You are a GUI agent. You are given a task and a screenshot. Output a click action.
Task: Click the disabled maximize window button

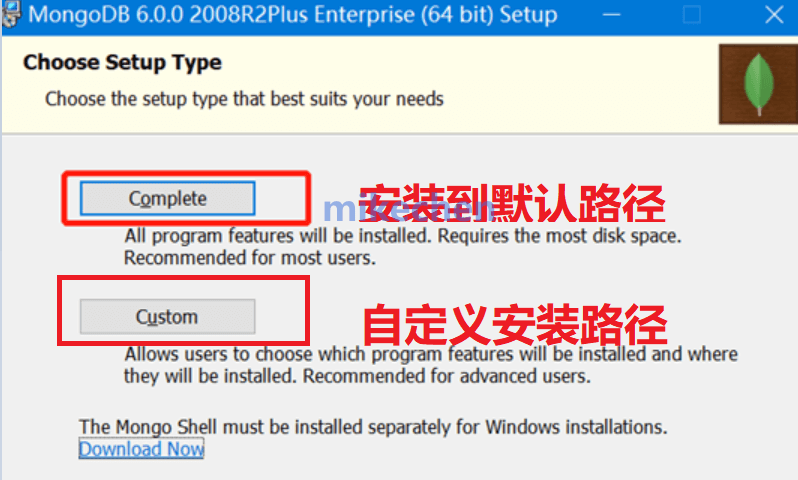pos(692,15)
